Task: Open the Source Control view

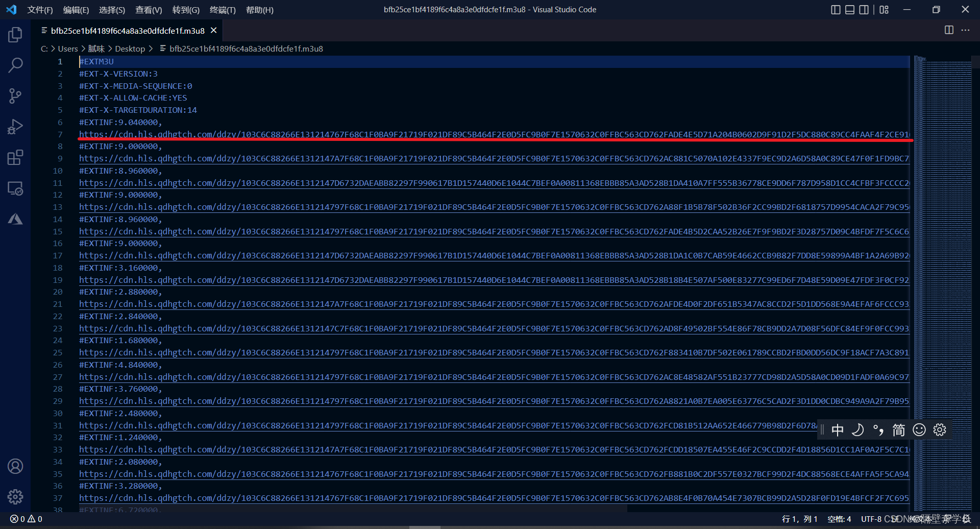Action: (15, 96)
